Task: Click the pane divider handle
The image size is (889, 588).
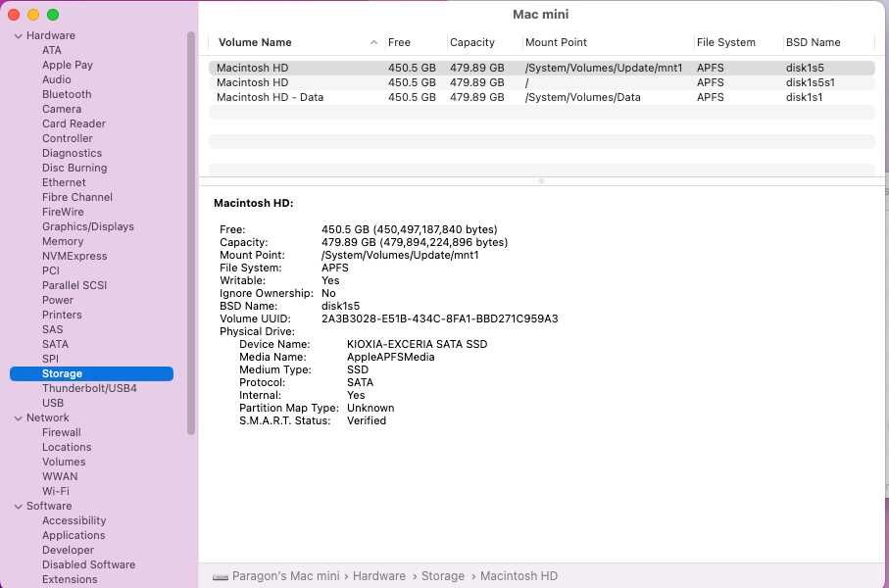Action: (541, 181)
